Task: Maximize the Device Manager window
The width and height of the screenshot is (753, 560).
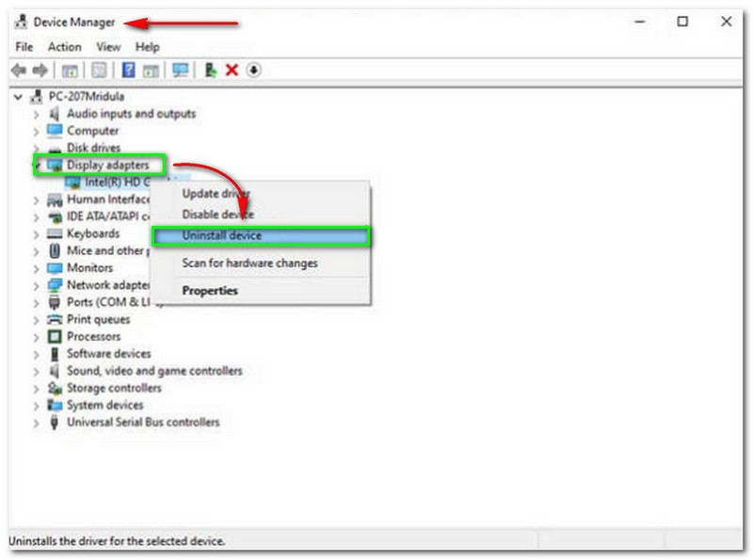Action: 682,22
